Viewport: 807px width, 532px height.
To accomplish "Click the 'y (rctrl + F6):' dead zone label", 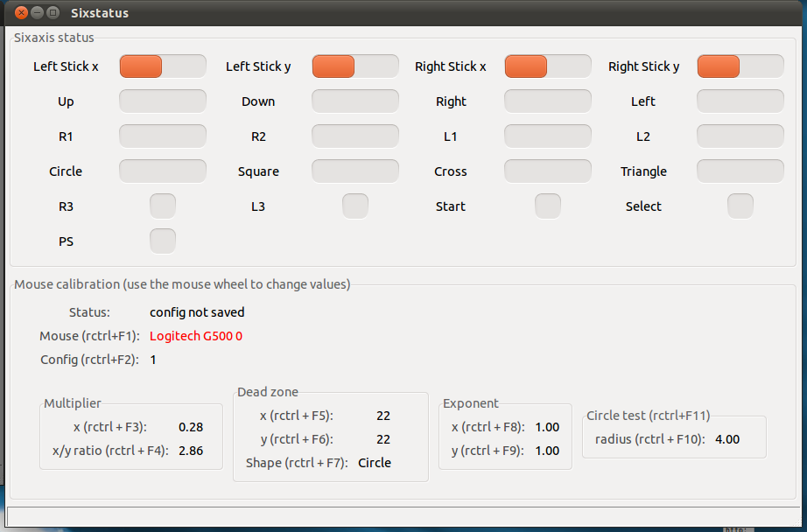I will coord(297,439).
